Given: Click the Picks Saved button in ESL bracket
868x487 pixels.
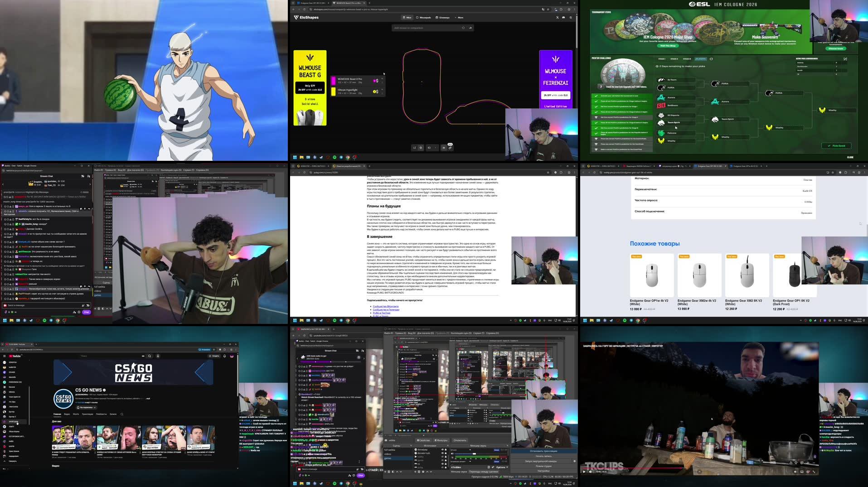Looking at the screenshot, I should [x=836, y=146].
